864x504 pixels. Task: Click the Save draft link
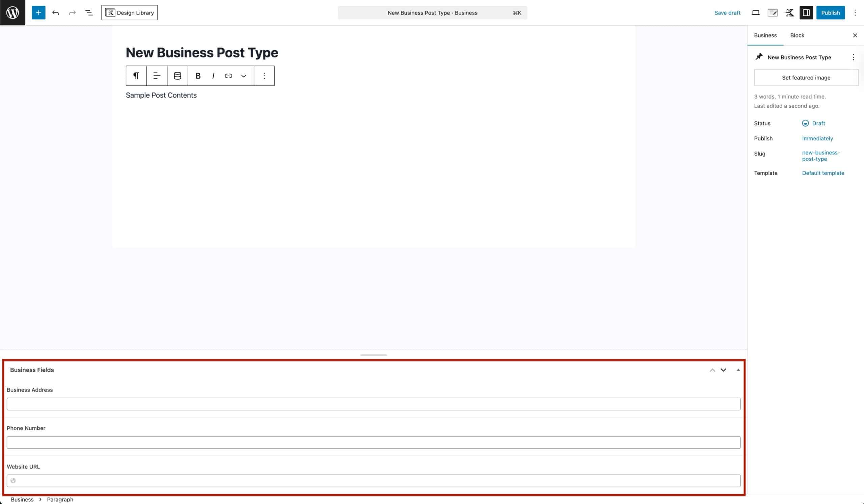coord(728,13)
